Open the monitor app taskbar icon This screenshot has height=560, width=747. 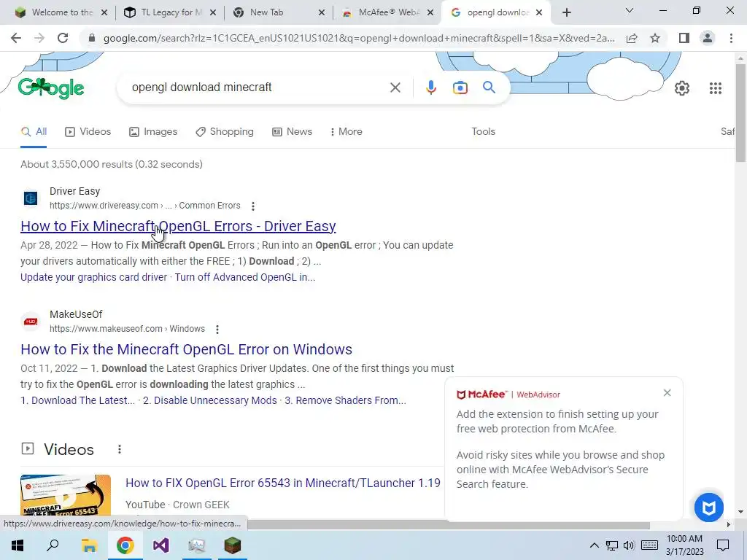197,545
